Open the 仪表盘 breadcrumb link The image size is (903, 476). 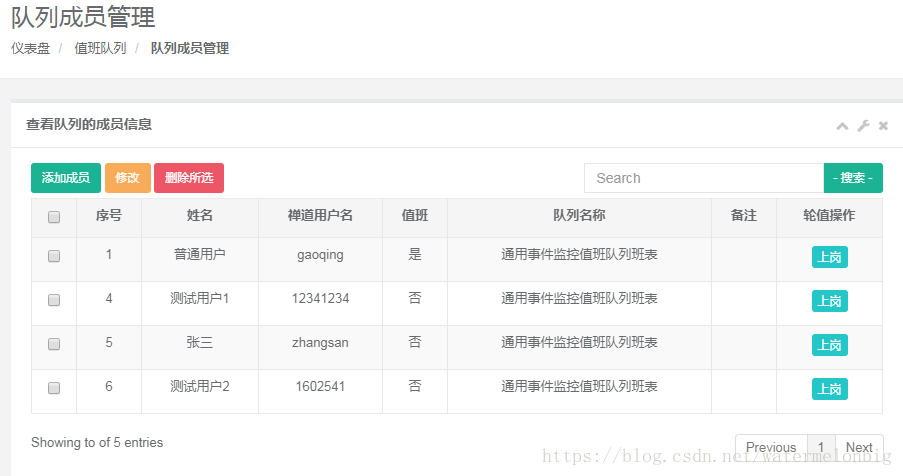click(x=30, y=48)
